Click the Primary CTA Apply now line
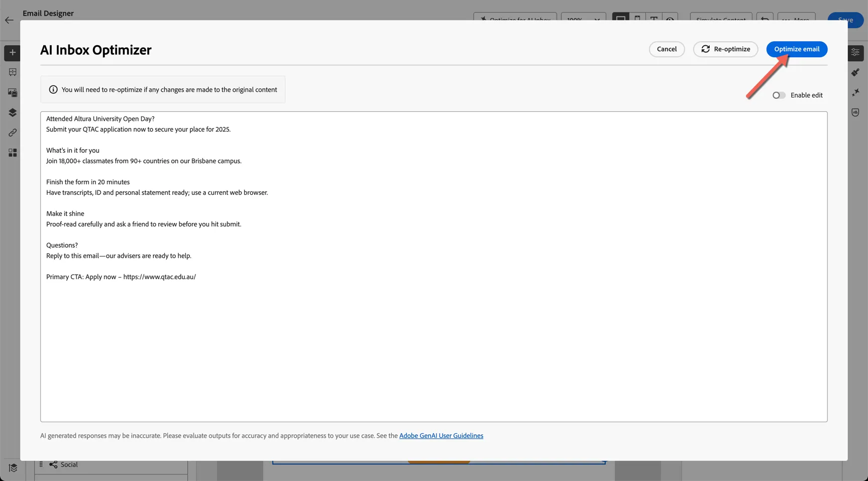 pos(121,277)
